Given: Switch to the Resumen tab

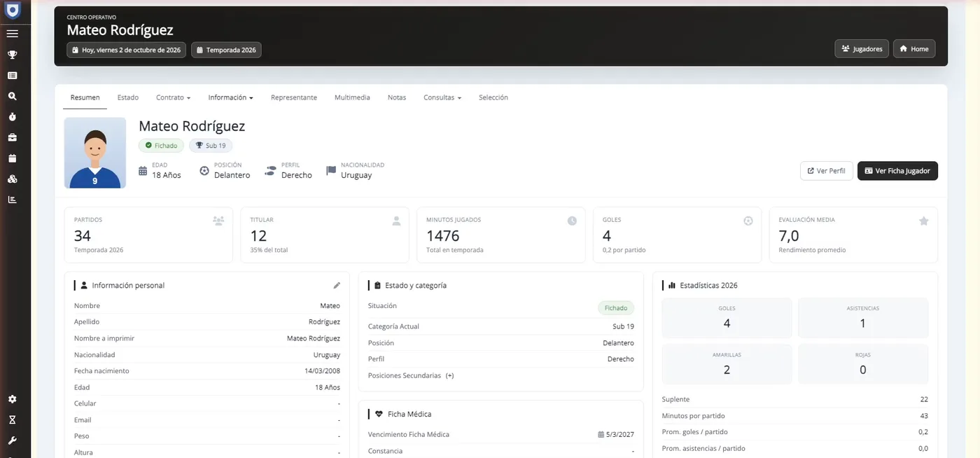Looking at the screenshot, I should 85,97.
